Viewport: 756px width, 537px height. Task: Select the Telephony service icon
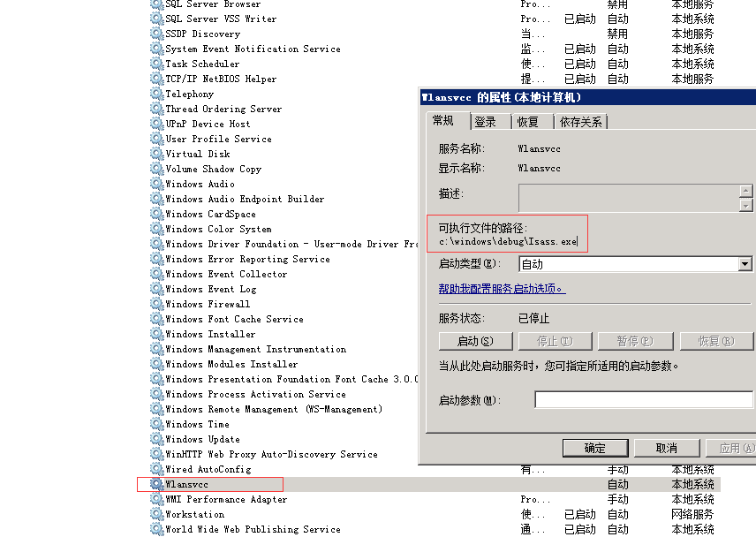pos(157,94)
